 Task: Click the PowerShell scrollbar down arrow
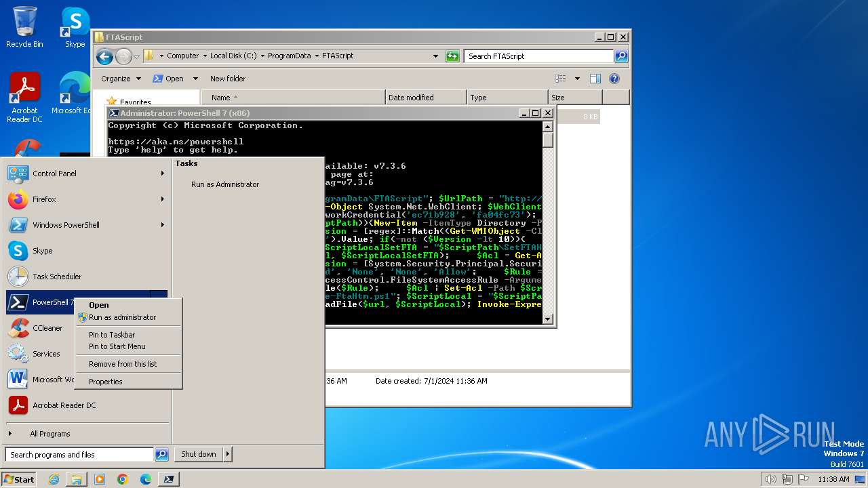click(548, 319)
